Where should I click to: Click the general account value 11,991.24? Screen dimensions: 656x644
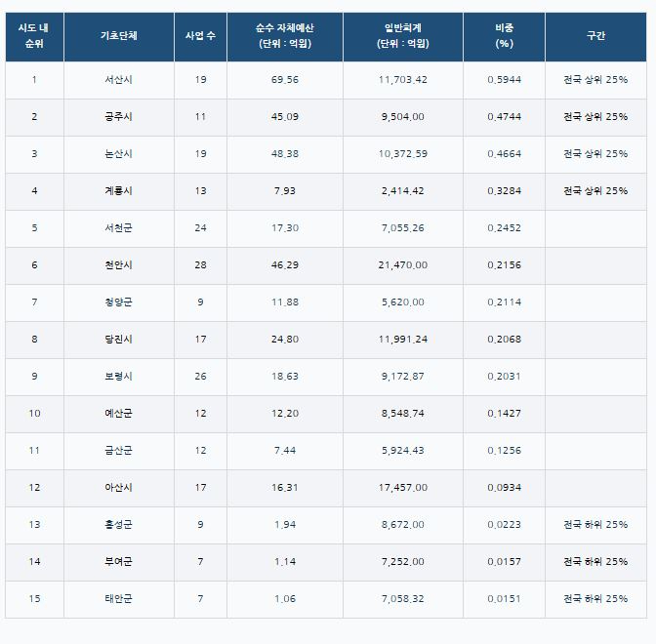coord(403,340)
